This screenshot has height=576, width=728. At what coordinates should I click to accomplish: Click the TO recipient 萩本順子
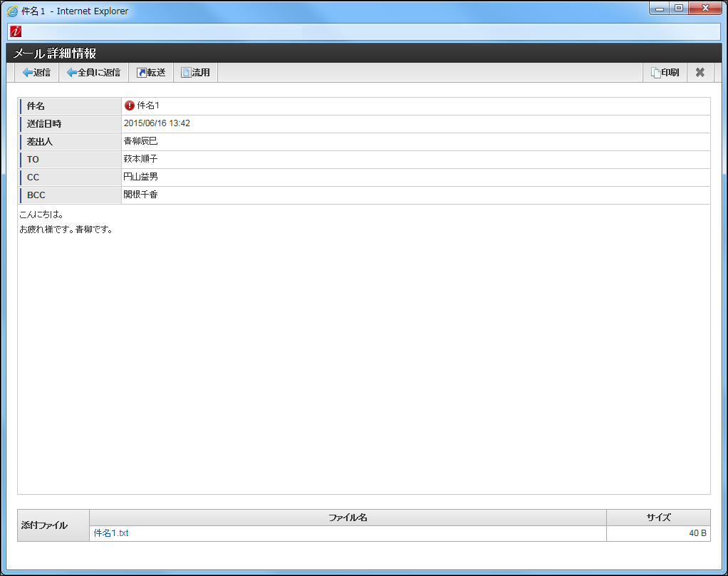(140, 159)
